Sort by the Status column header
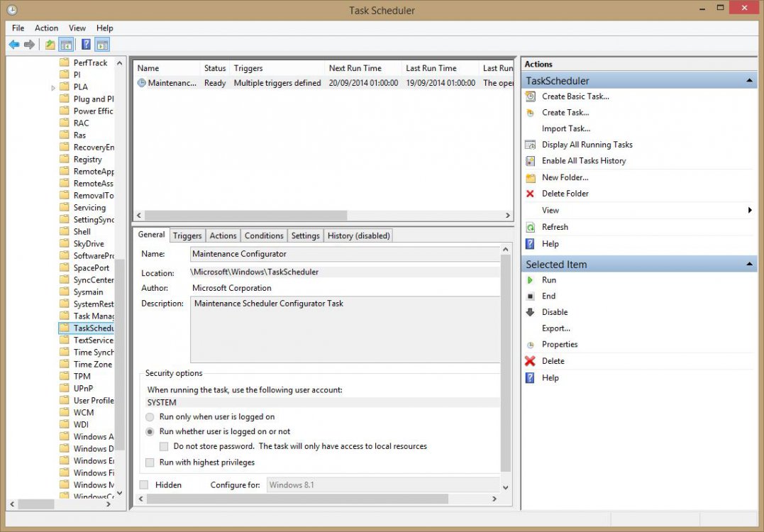 click(215, 68)
